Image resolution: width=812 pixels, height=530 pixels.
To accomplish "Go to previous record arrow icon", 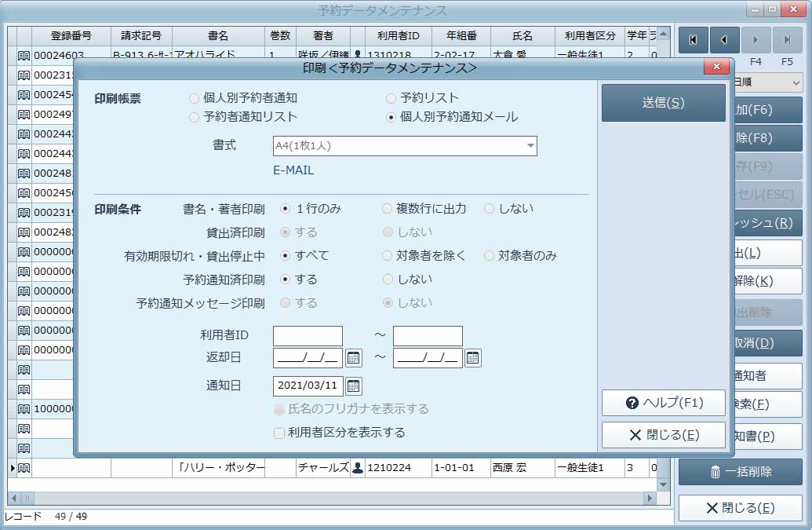I will tap(724, 40).
